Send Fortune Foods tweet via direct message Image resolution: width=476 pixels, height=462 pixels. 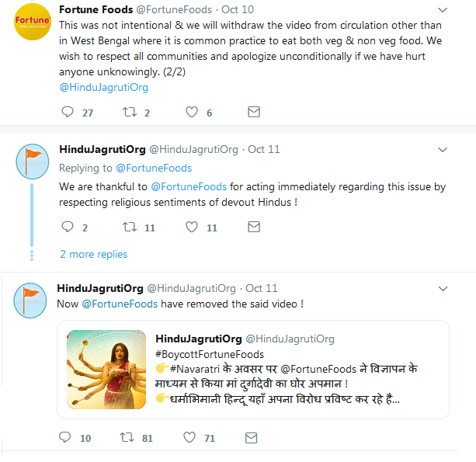tap(253, 113)
